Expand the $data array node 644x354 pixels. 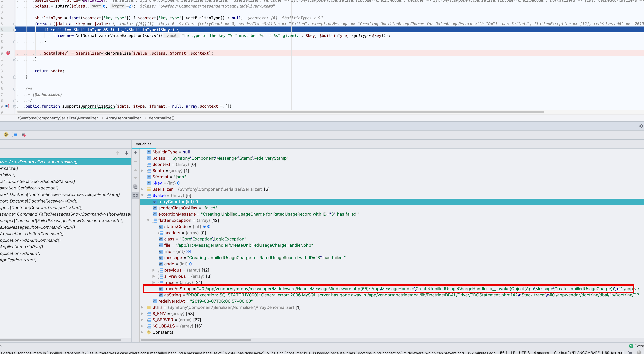(142, 170)
